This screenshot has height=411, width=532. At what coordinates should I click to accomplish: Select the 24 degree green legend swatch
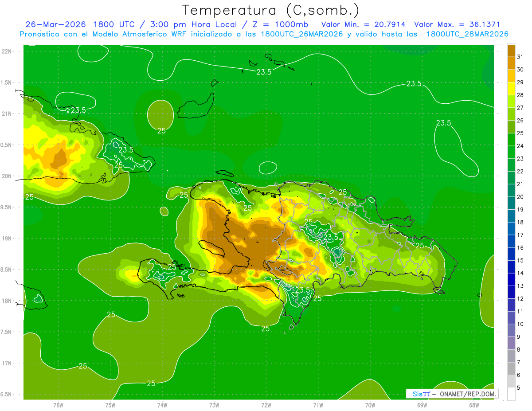[x=511, y=139]
